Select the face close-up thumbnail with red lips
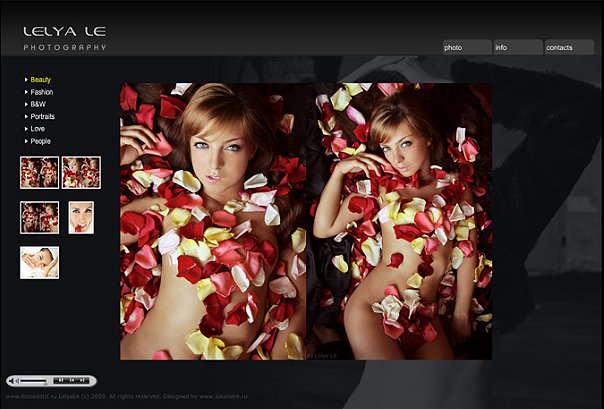Viewport: 604px width, 409px height. click(81, 217)
